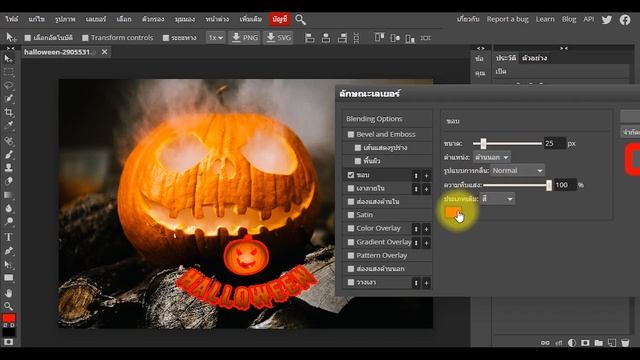Viewport: 640px width, 360px height.
Task: Click the stroke size slider handle
Action: (483, 144)
